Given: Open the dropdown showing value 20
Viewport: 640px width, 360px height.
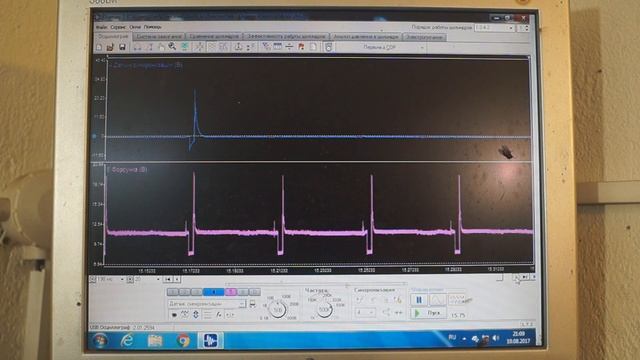Looking at the screenshot, I should click(147, 280).
